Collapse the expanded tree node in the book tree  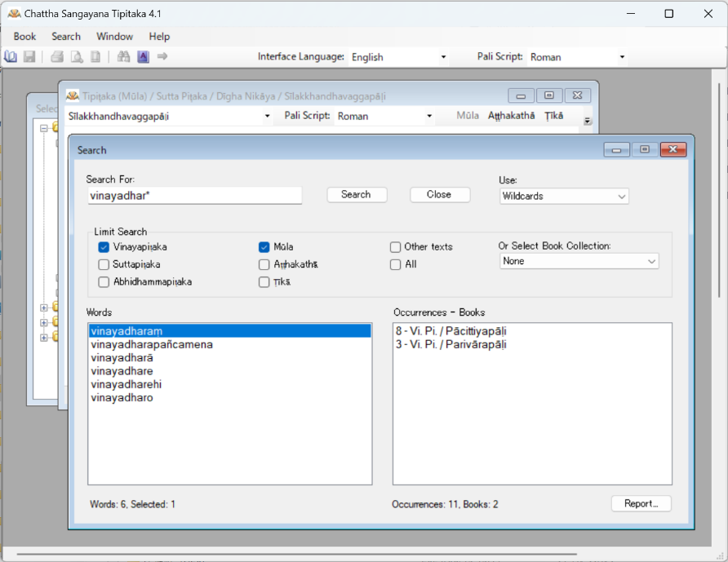click(x=44, y=128)
